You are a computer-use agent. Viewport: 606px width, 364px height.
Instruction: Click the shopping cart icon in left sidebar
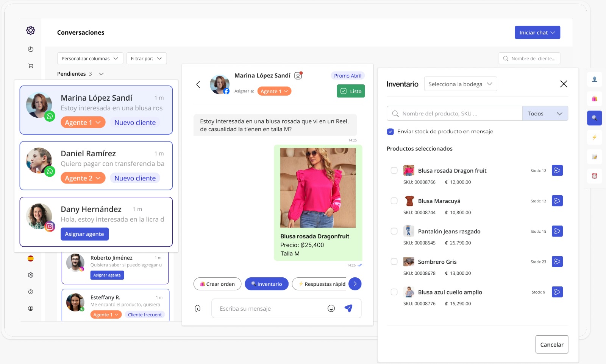coord(31,66)
